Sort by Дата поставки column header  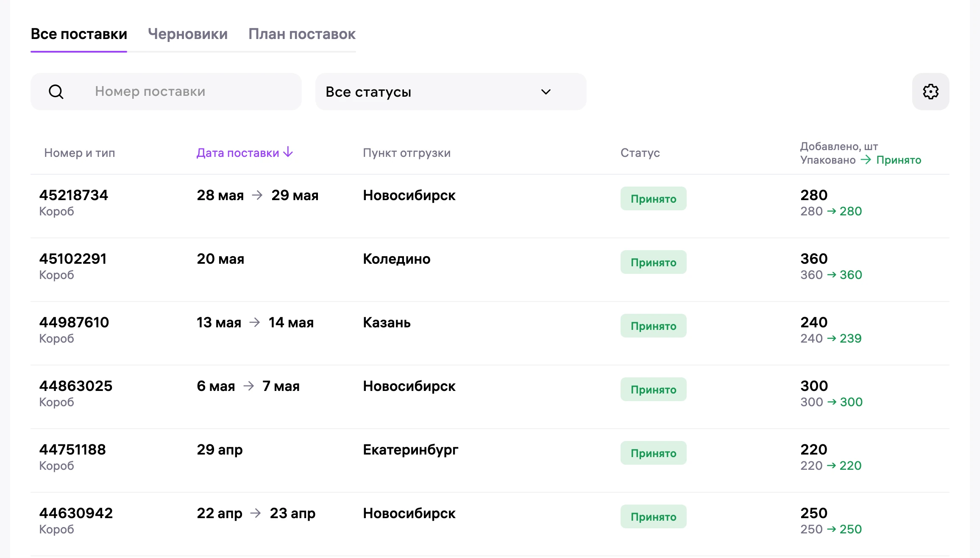point(238,153)
